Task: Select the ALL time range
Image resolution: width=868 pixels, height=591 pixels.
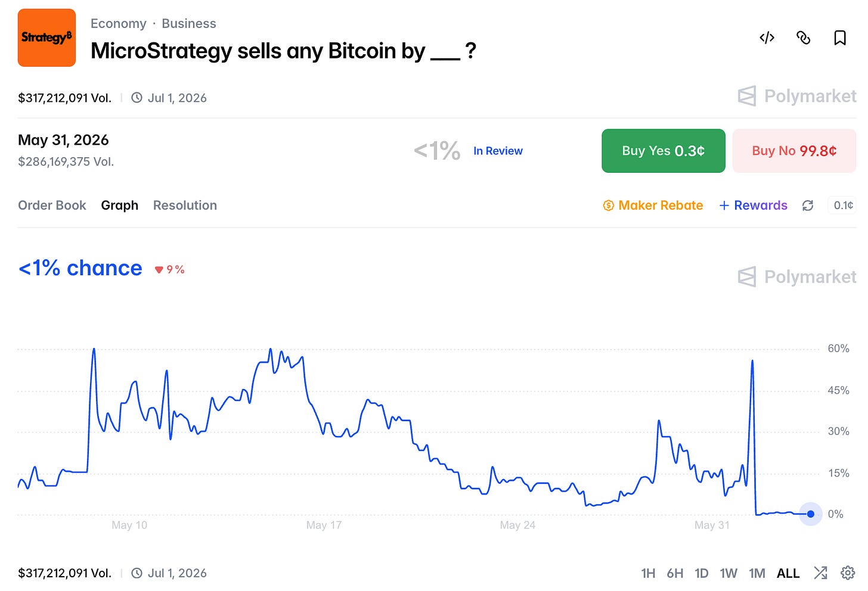Action: [x=788, y=573]
